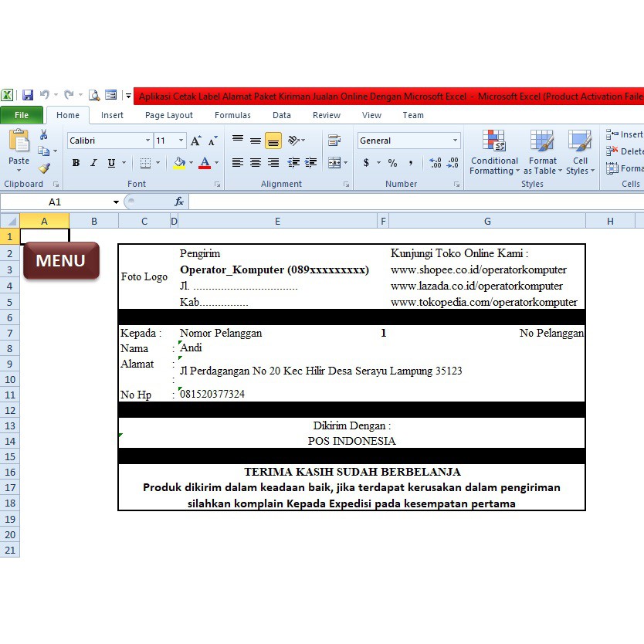Image resolution: width=644 pixels, height=644 pixels.
Task: Apply Percent Style format
Action: click(392, 163)
